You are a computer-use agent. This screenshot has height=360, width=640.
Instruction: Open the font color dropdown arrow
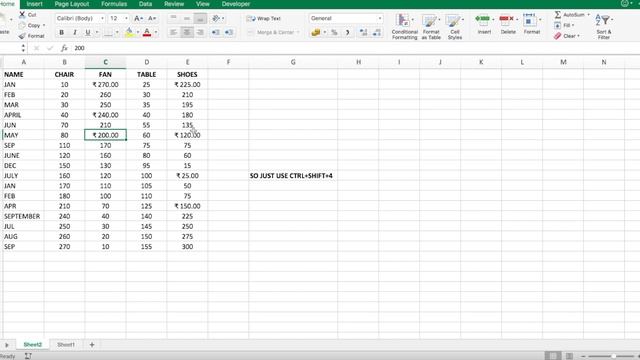[x=156, y=32]
